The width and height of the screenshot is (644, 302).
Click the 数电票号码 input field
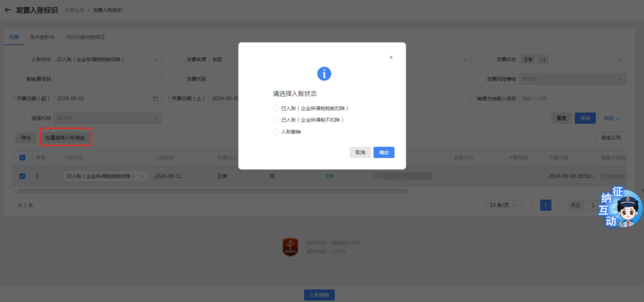click(107, 79)
